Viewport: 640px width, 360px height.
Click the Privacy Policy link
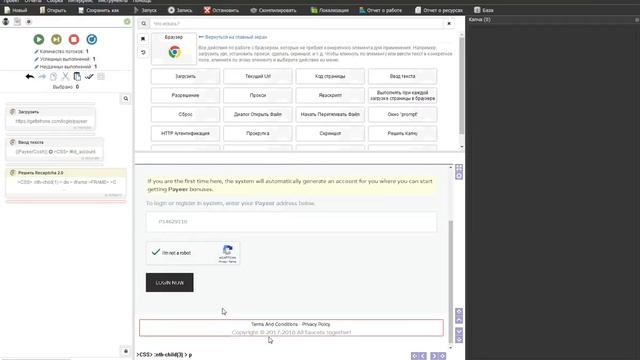316,324
